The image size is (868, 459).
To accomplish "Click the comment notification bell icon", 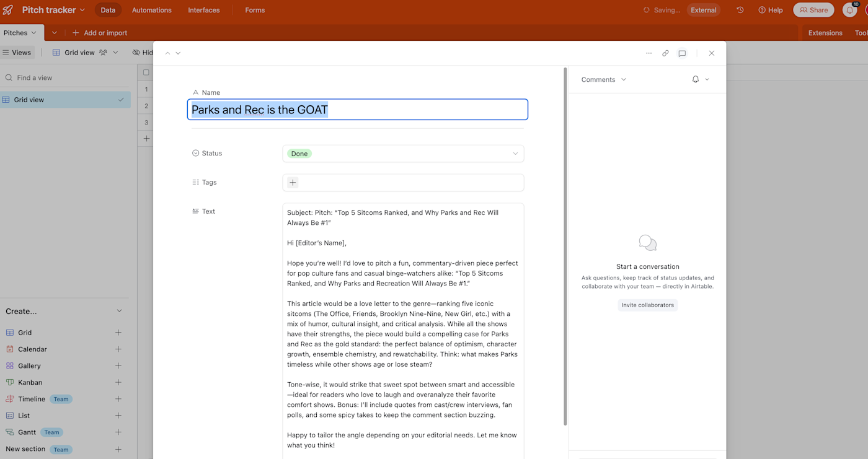I will tap(696, 79).
